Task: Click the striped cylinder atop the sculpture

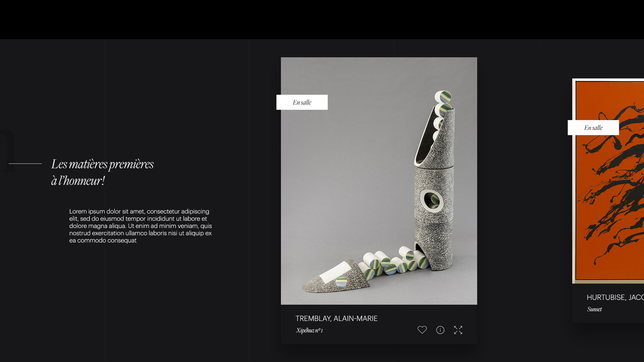Action: (443, 97)
